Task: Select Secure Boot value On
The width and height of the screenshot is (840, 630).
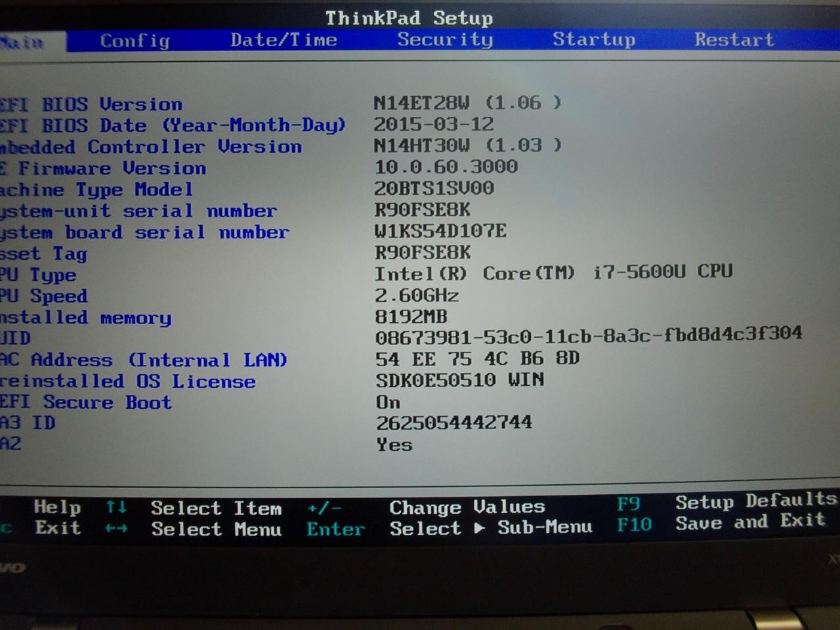Action: point(388,402)
